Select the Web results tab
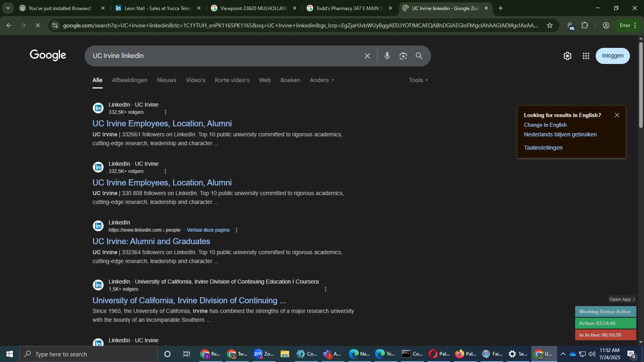This screenshot has width=644, height=362. [x=265, y=80]
